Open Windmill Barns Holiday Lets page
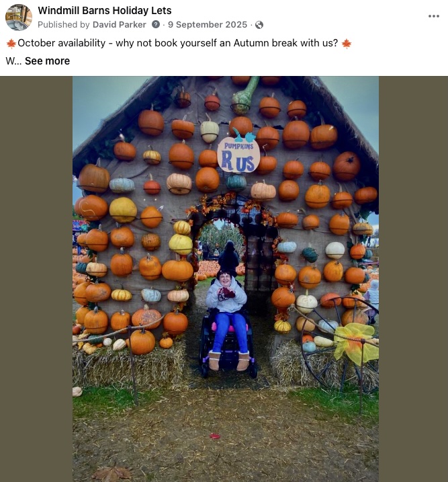 [105, 11]
